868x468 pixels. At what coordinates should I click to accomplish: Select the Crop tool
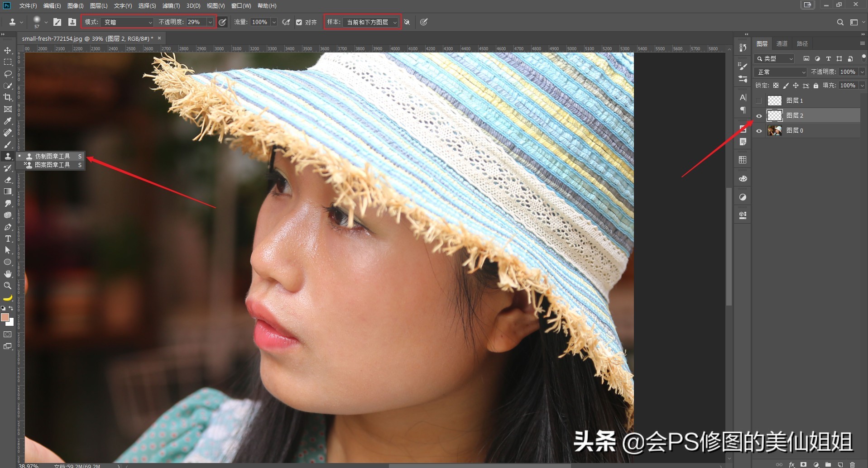8,97
